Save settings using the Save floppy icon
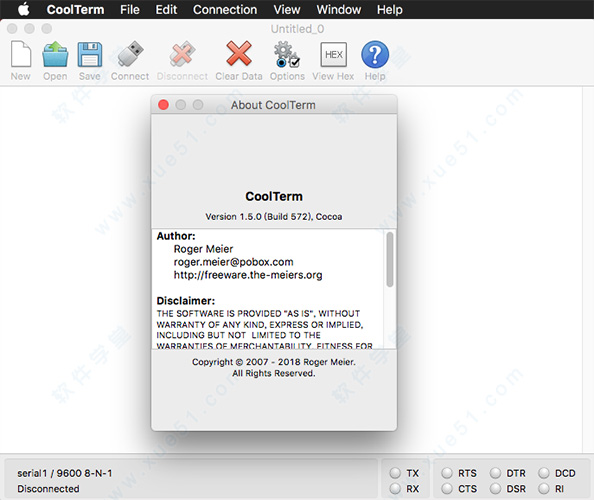This screenshot has width=594, height=500. coord(90,54)
